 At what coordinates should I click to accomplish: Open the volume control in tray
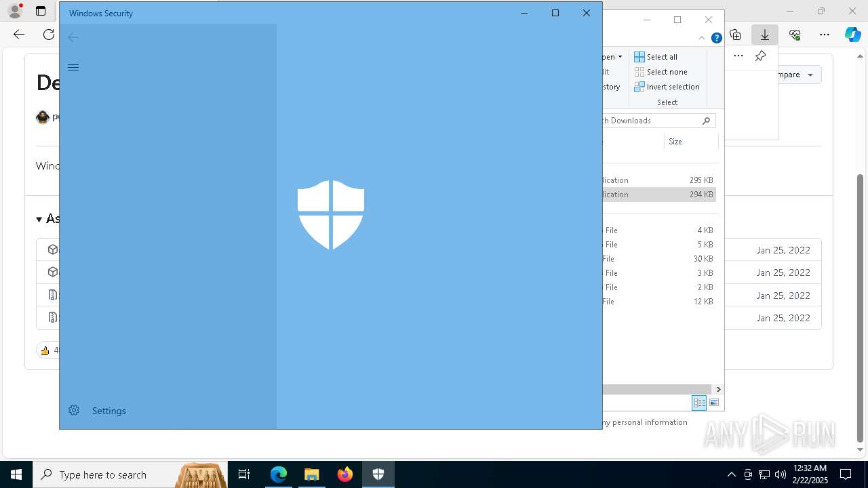coord(781,474)
